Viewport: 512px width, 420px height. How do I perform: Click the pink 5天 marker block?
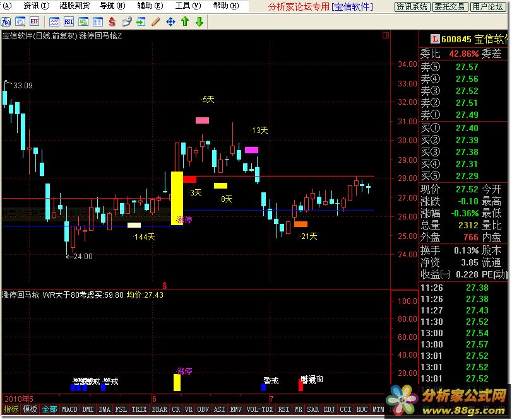tap(202, 120)
